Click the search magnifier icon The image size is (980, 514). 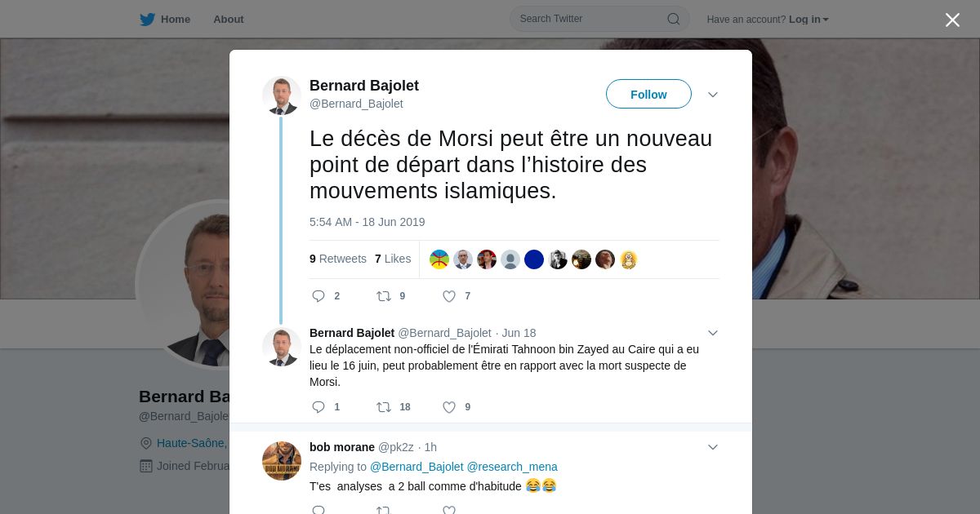[x=674, y=19]
